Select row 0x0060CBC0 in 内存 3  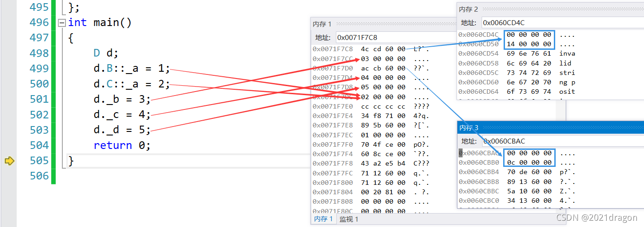tap(517, 201)
